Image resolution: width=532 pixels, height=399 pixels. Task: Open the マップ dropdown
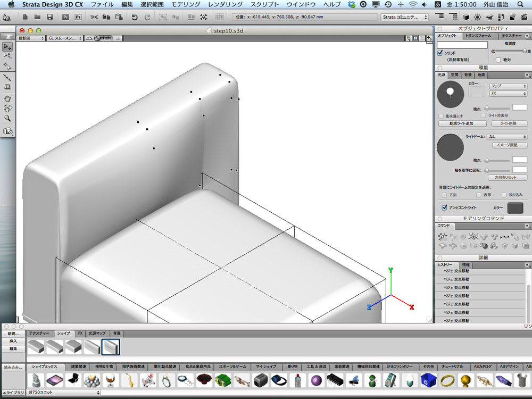coord(508,86)
